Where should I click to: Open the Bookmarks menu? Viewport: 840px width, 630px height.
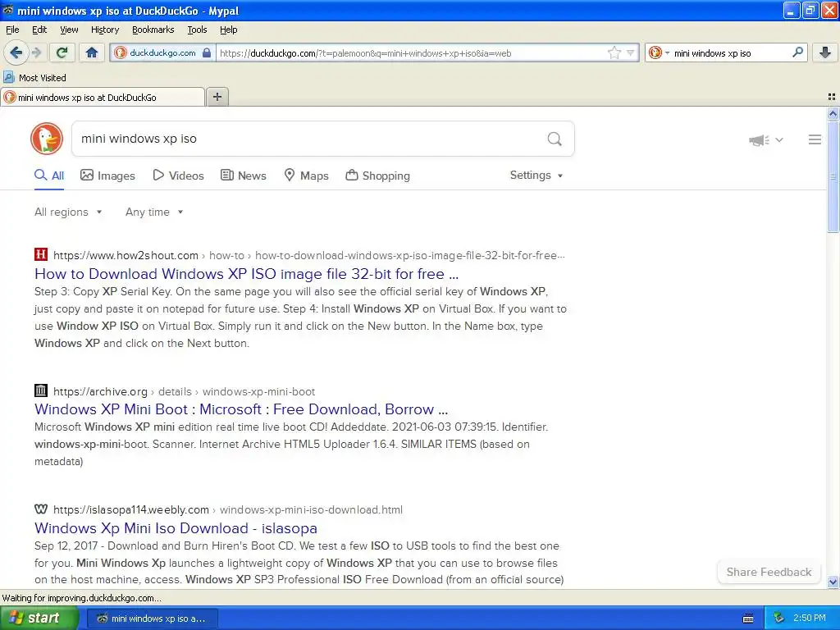[x=153, y=30]
